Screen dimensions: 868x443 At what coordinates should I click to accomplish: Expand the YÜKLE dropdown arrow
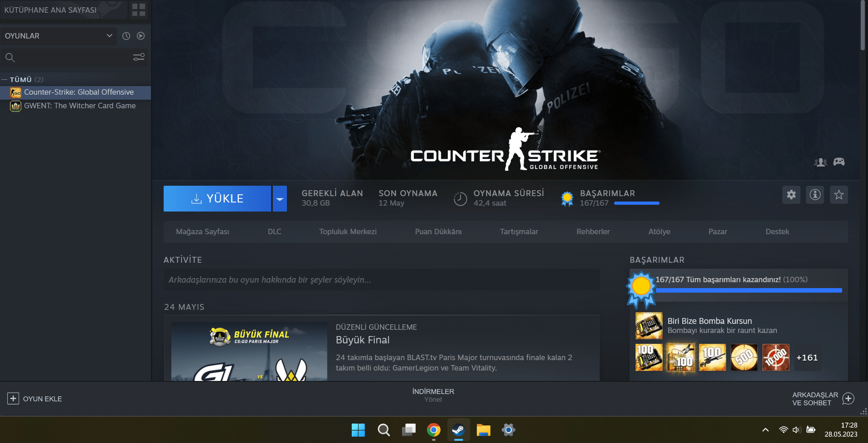[x=280, y=198]
